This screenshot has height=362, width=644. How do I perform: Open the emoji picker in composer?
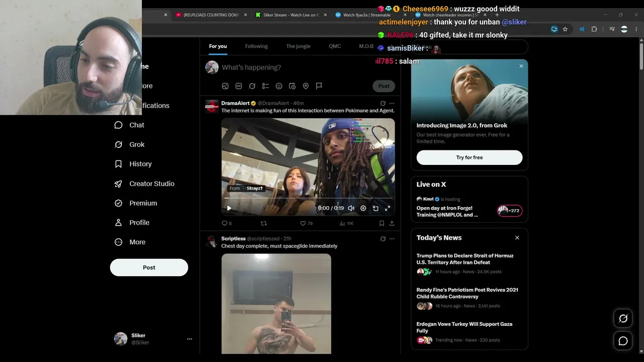point(279,86)
